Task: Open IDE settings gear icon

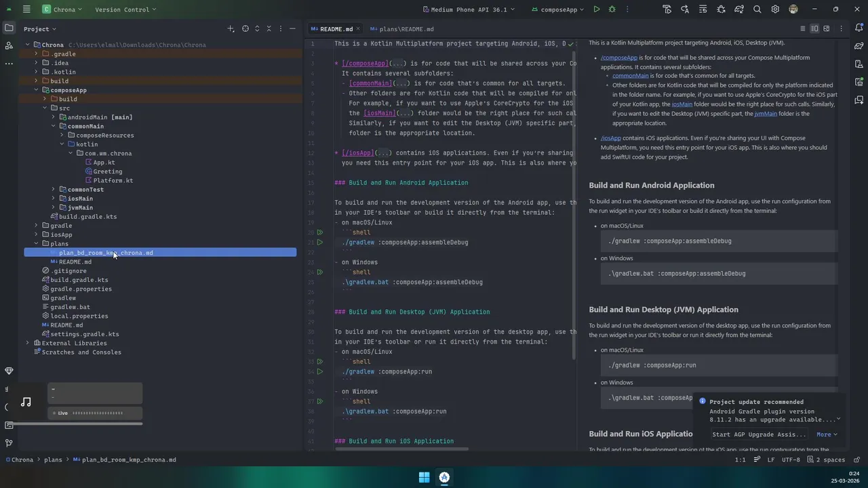Action: pos(775,9)
